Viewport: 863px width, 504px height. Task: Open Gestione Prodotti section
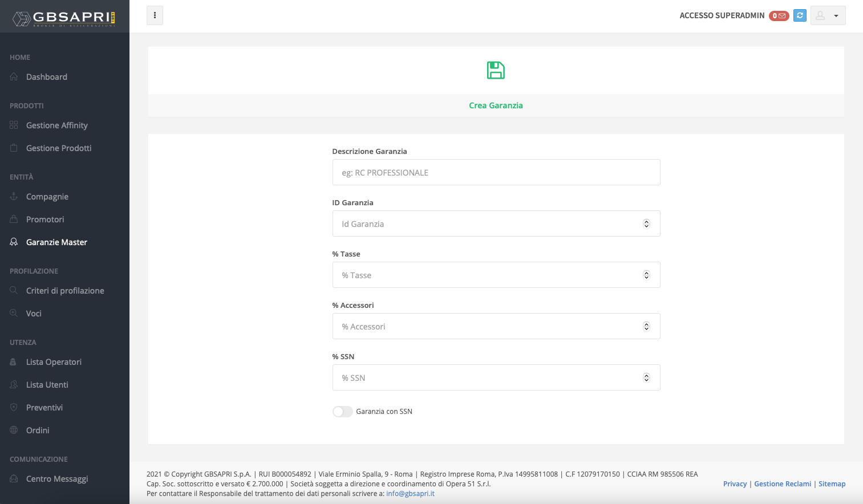coord(58,148)
